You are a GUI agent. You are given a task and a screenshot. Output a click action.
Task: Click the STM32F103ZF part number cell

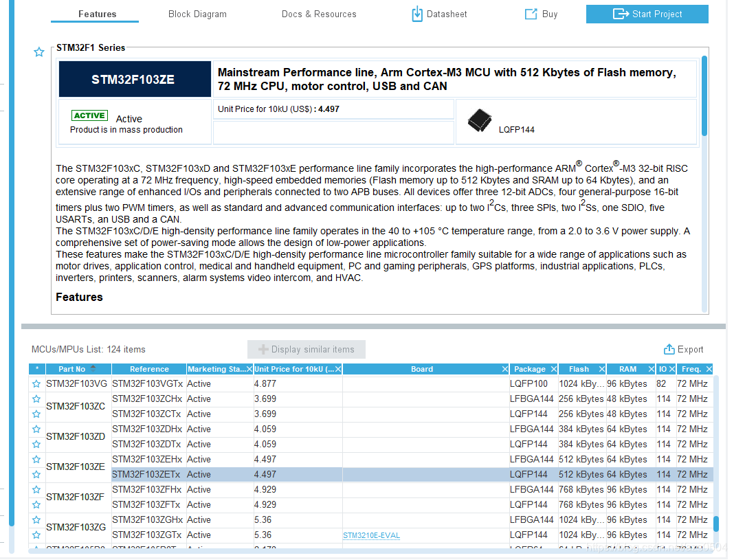click(78, 497)
